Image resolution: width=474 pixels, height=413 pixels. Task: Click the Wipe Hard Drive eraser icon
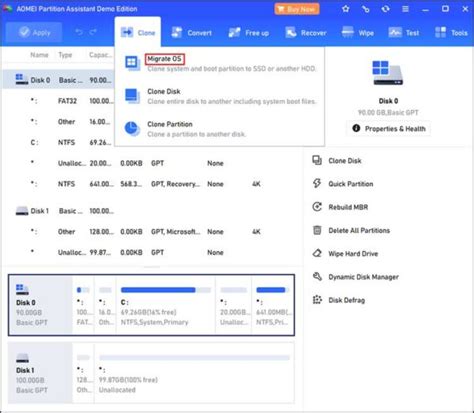coord(317,253)
